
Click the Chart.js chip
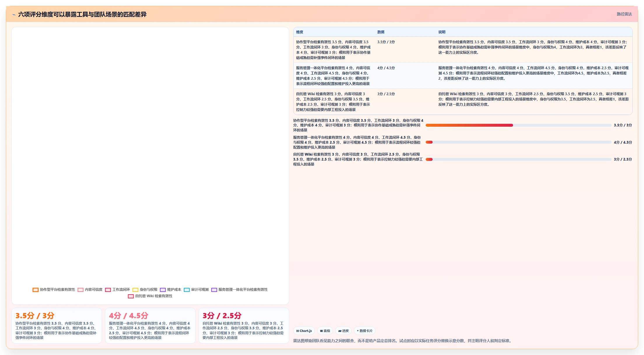coord(304,331)
